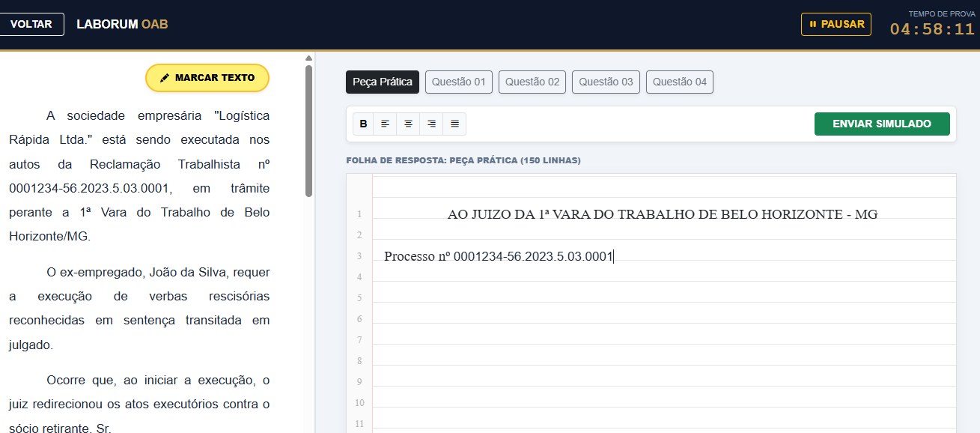Click the left panel scrollbar thumb

point(308,131)
